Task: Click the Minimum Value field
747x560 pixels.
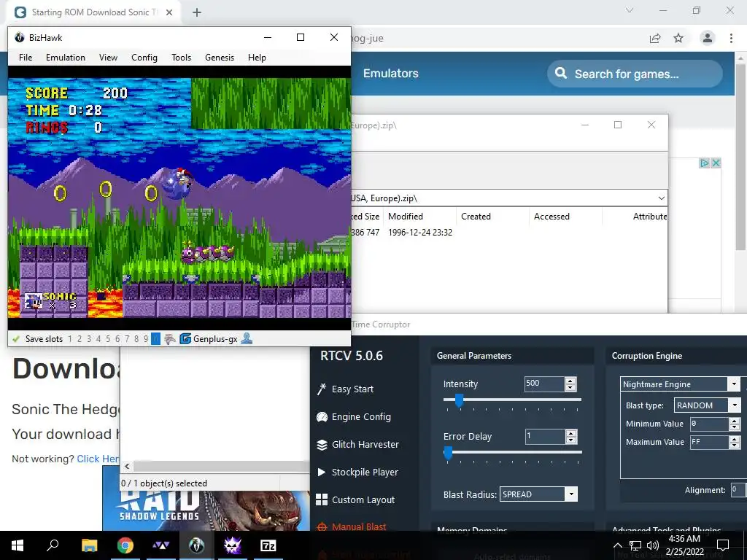Action: 710,424
